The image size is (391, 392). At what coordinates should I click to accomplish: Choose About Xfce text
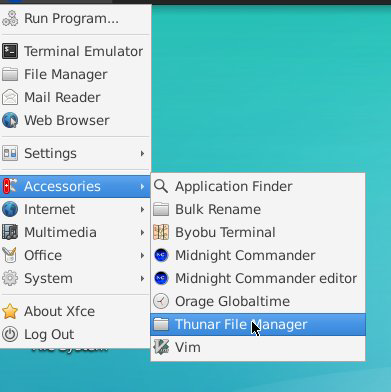[60, 311]
